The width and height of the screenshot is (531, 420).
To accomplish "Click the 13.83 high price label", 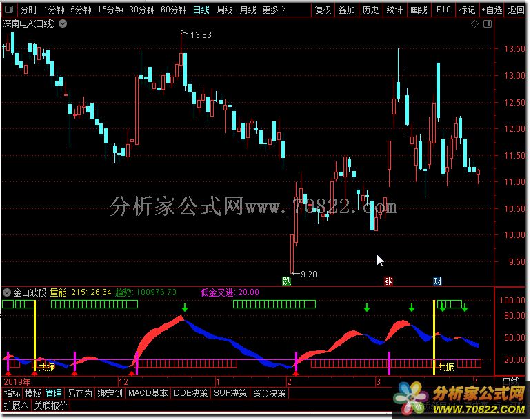I will click(x=201, y=35).
